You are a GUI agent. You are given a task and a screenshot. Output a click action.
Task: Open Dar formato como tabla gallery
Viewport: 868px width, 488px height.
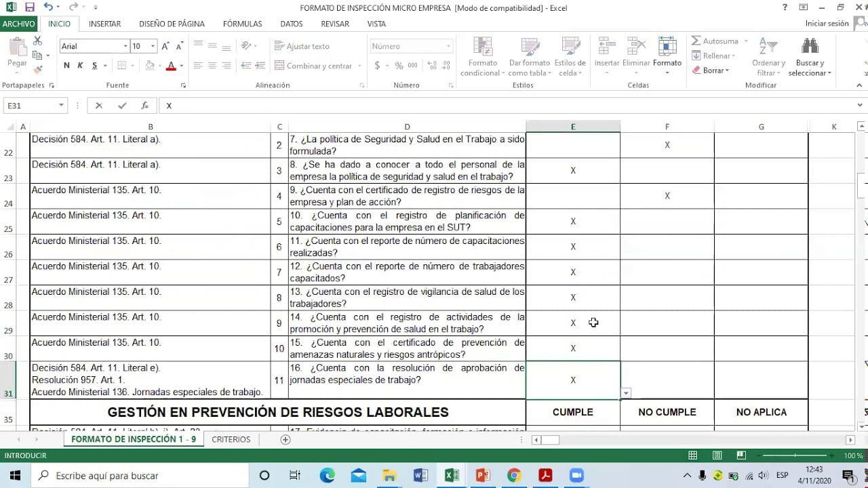pyautogui.click(x=530, y=57)
